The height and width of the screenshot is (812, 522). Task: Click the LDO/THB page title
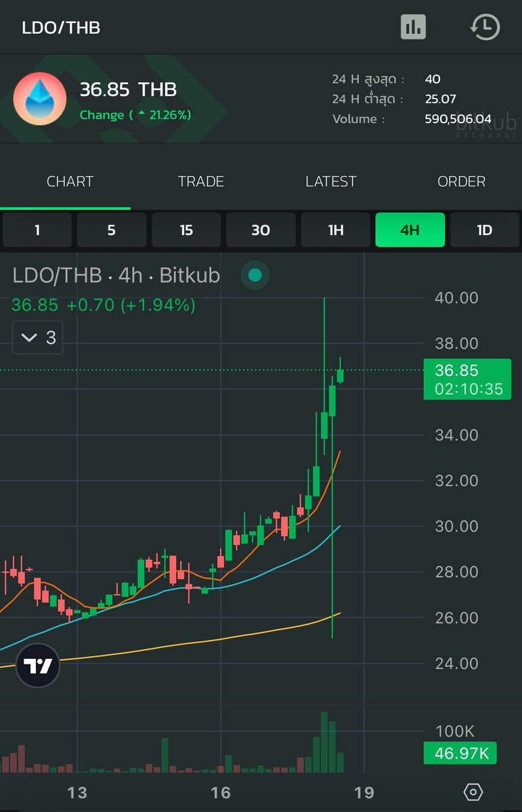click(x=61, y=28)
